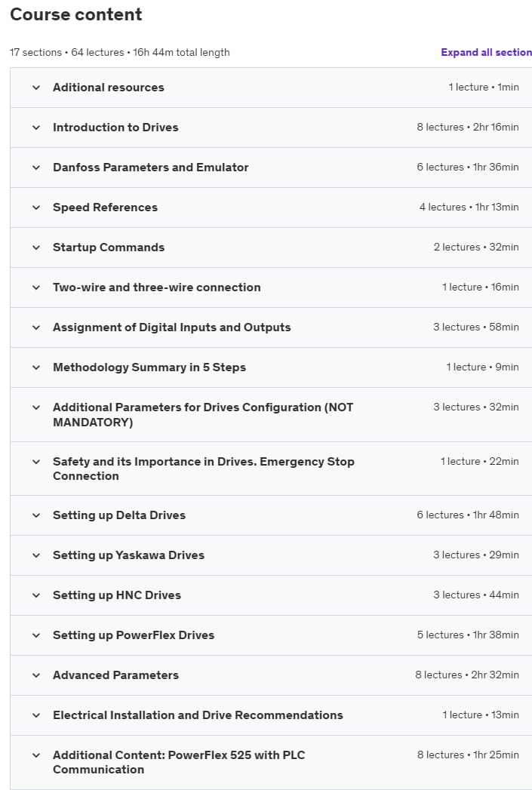
Task: Click Setting up Delta Drives heading
Action: coord(119,515)
